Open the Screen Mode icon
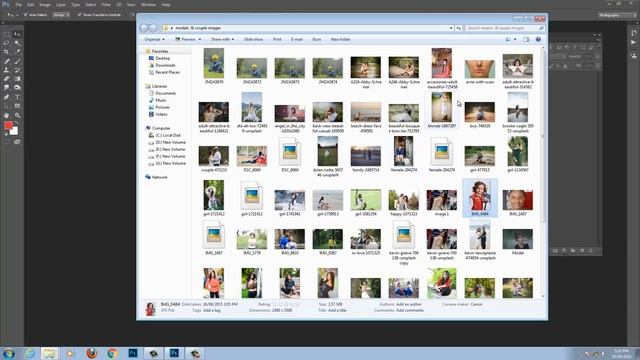640x360 pixels. click(x=17, y=142)
